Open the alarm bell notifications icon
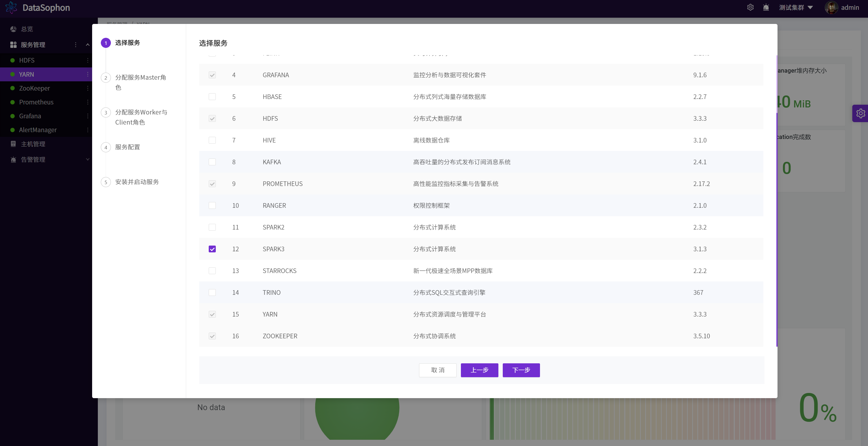Image resolution: width=868 pixels, height=446 pixels. pos(766,7)
